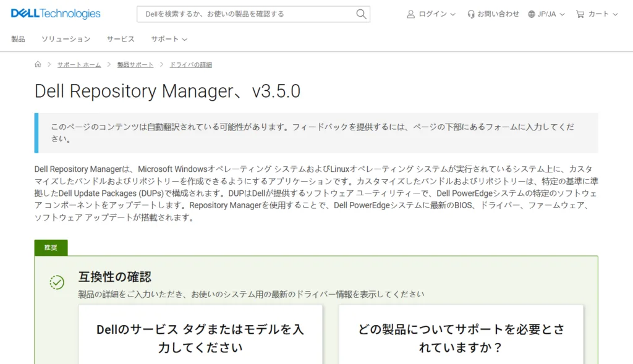Image resolution: width=633 pixels, height=364 pixels.
Task: Expand the カート dropdown chevron
Action: 615,14
